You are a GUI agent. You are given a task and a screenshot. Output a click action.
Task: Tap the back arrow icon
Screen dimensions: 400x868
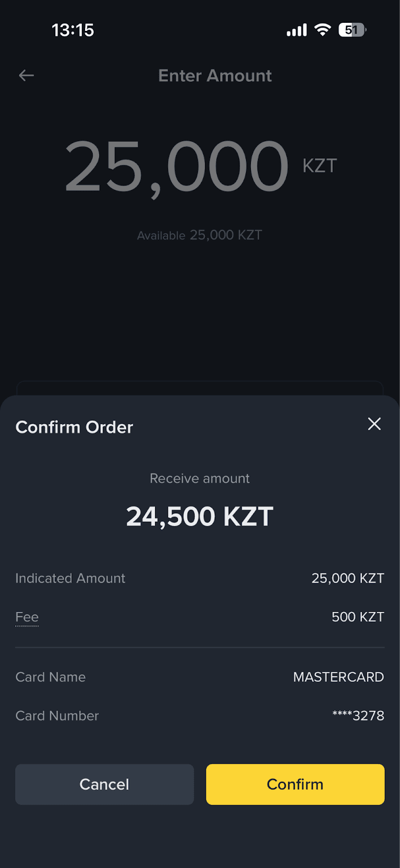(x=27, y=75)
